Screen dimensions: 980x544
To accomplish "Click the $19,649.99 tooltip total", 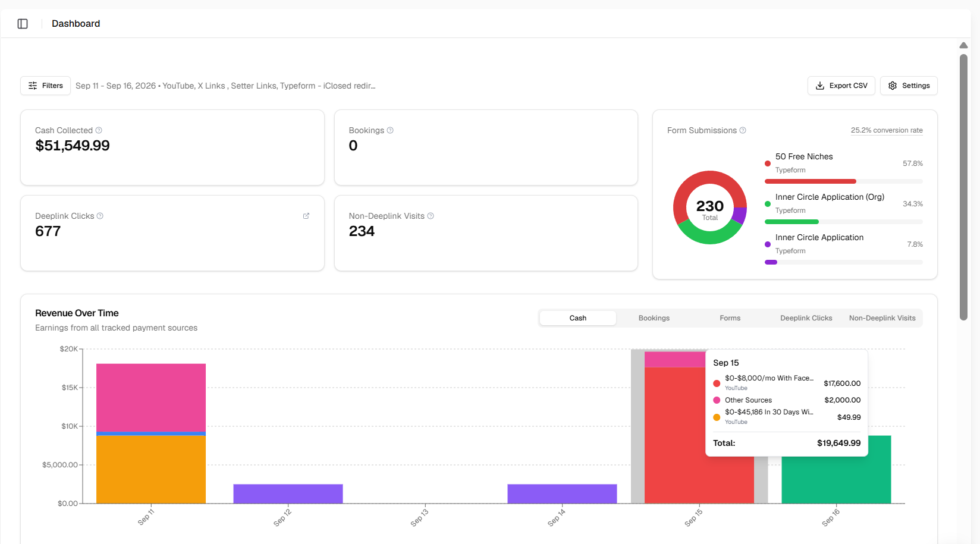I will coord(838,443).
